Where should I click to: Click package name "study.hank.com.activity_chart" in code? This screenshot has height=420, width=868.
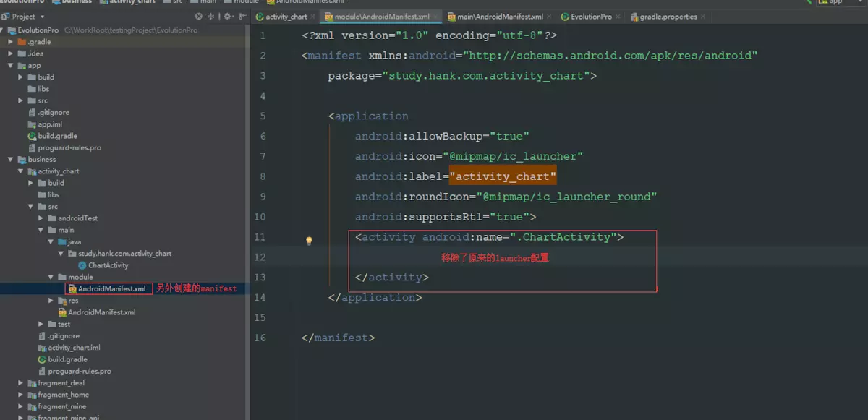[x=489, y=76]
